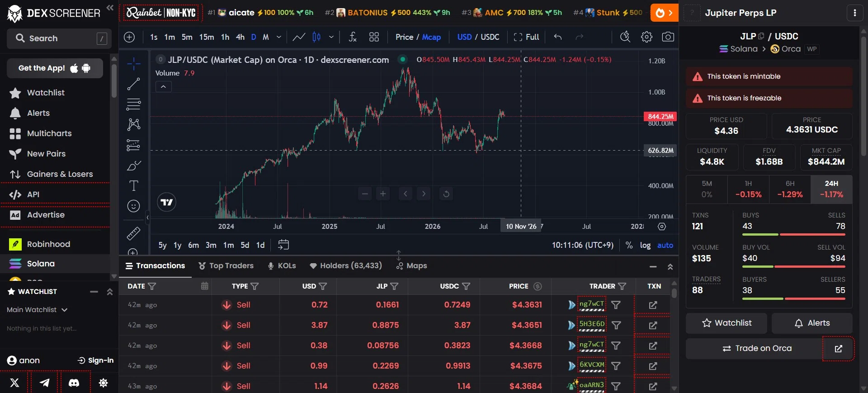Open the Main Watchlist dropdown
This screenshot has width=868, height=393.
pos(37,310)
